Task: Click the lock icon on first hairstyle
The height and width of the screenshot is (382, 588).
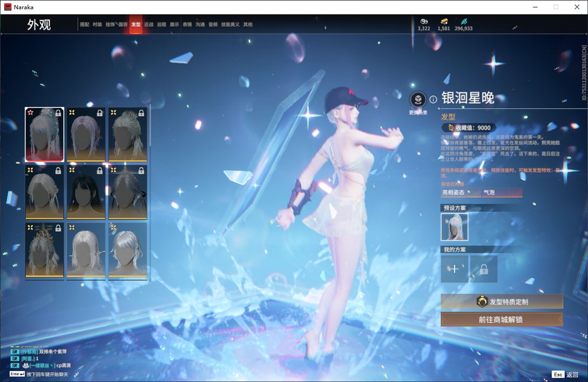Action: point(58,112)
